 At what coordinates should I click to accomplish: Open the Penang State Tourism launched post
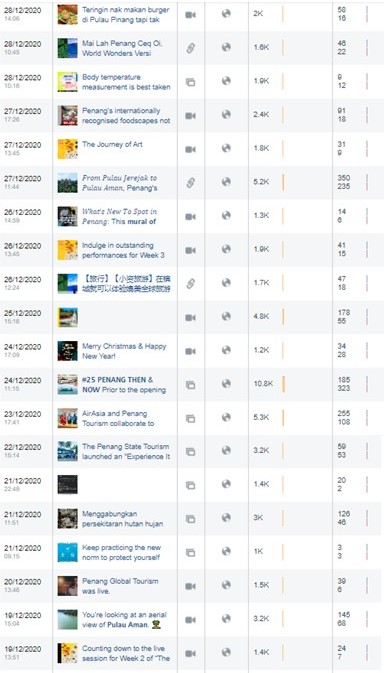point(126,452)
